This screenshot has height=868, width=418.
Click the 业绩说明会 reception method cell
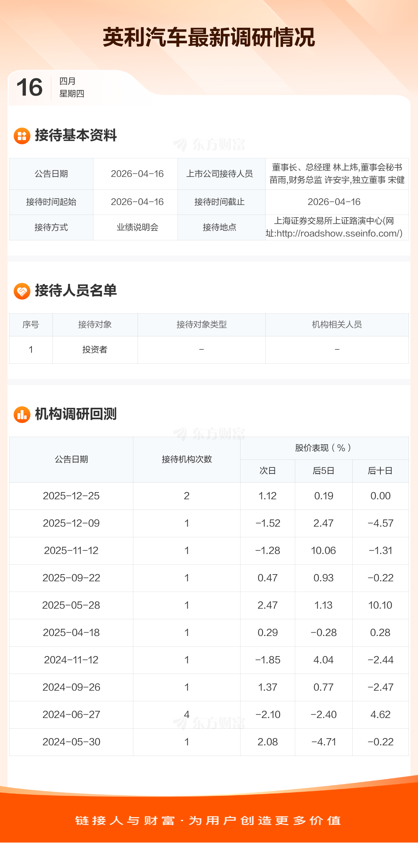137,227
